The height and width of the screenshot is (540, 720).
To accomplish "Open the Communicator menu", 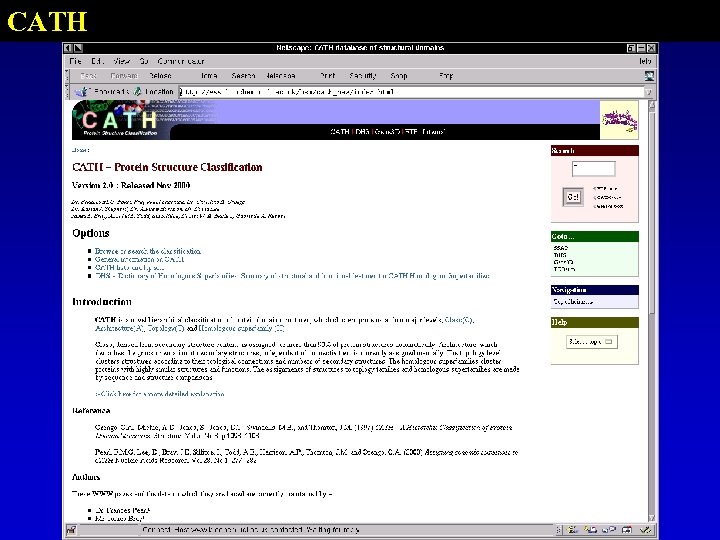I will click(180, 61).
